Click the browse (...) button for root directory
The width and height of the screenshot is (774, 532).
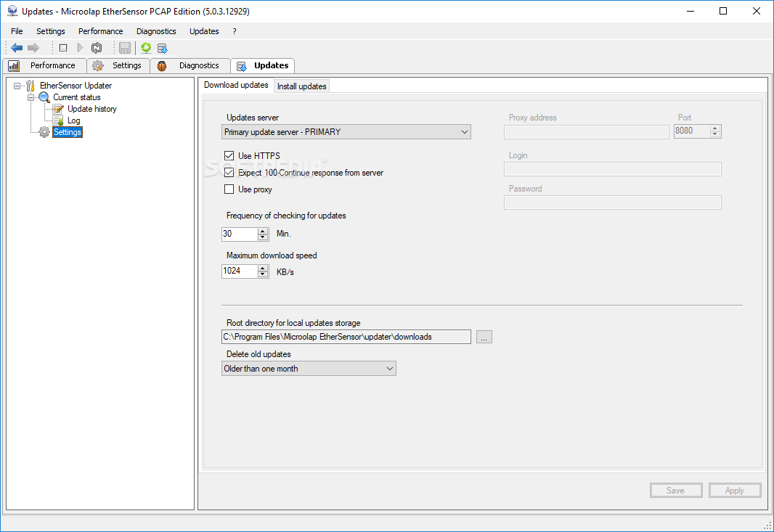(484, 337)
